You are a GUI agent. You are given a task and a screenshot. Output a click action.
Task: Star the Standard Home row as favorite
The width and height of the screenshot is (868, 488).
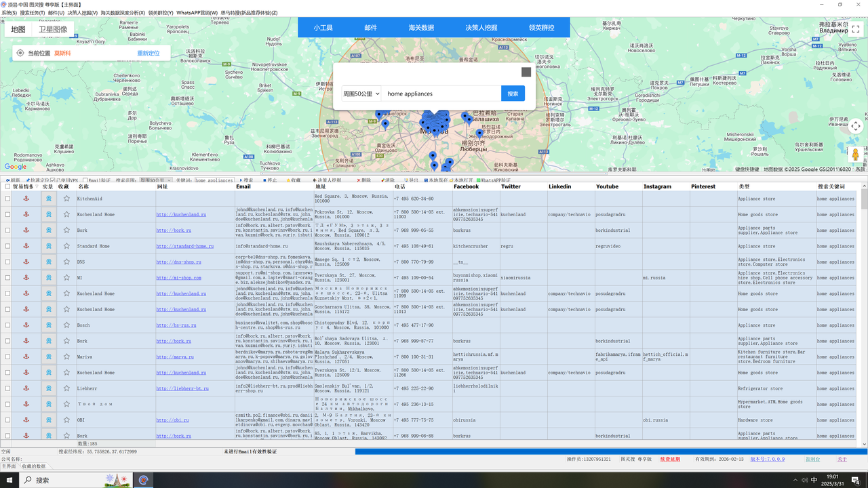pos(66,246)
